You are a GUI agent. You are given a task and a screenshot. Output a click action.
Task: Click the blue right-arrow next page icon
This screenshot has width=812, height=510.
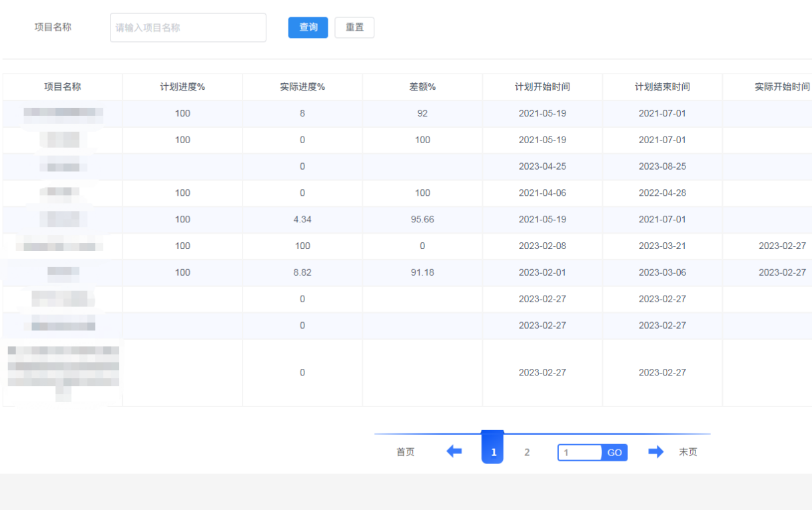coord(656,451)
